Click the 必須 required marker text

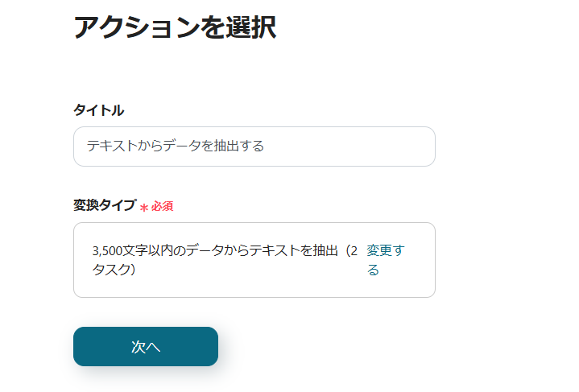pyautogui.click(x=162, y=206)
